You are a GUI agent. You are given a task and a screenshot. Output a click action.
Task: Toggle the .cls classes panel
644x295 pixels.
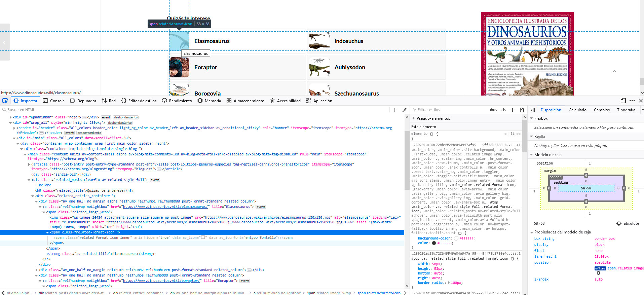pyautogui.click(x=503, y=110)
